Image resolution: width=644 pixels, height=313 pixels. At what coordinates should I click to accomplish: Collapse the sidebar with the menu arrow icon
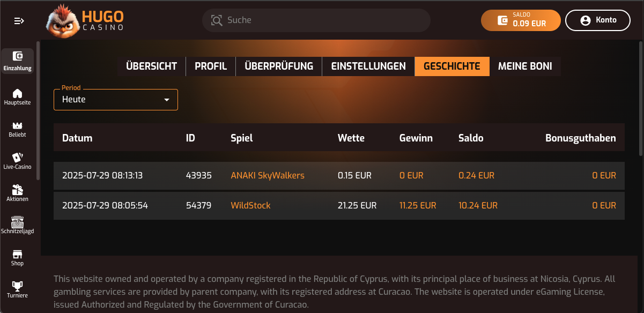pyautogui.click(x=19, y=21)
